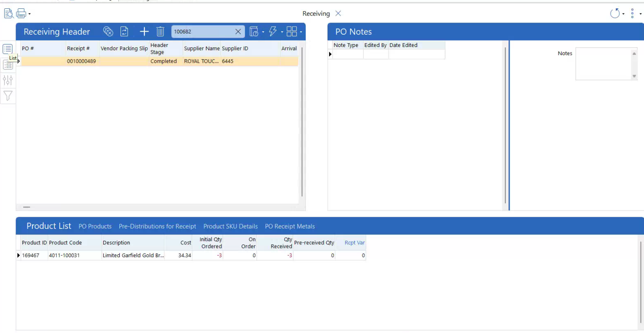Open PO Receipt Metals tab
Screen dimensions: 644x333
(x=290, y=227)
